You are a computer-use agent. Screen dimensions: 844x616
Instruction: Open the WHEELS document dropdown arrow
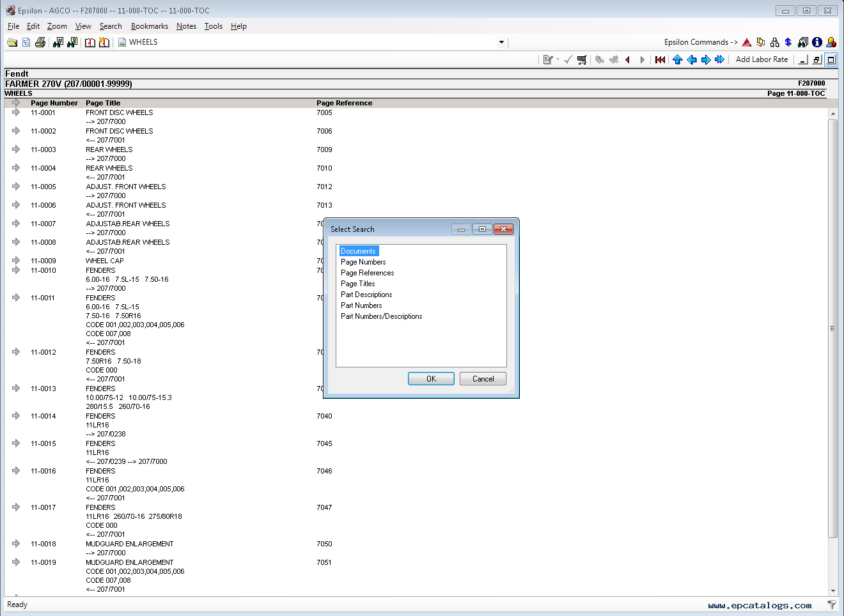point(501,42)
